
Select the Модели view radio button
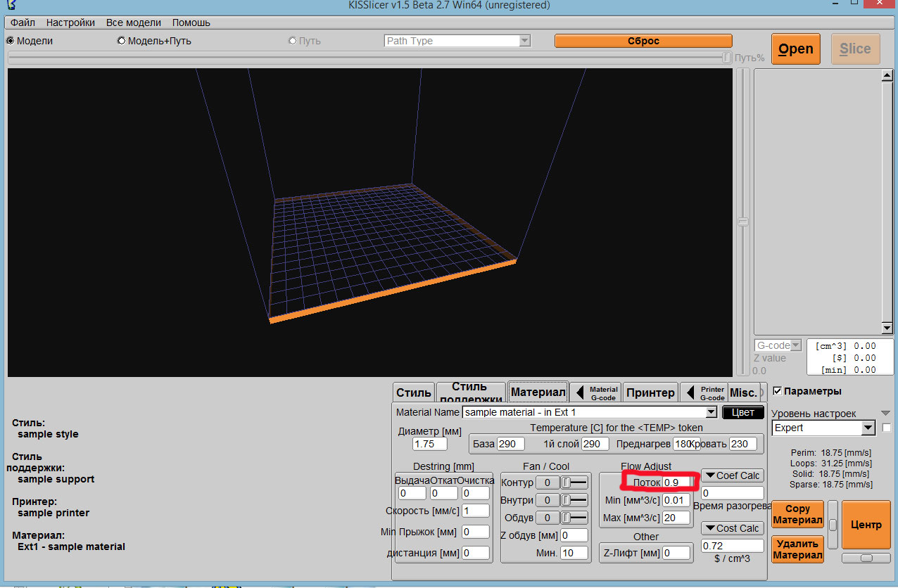[11, 41]
